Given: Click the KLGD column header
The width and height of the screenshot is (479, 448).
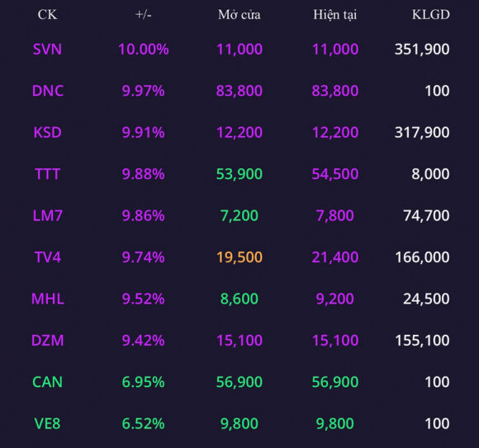Looking at the screenshot, I should pyautogui.click(x=431, y=15).
